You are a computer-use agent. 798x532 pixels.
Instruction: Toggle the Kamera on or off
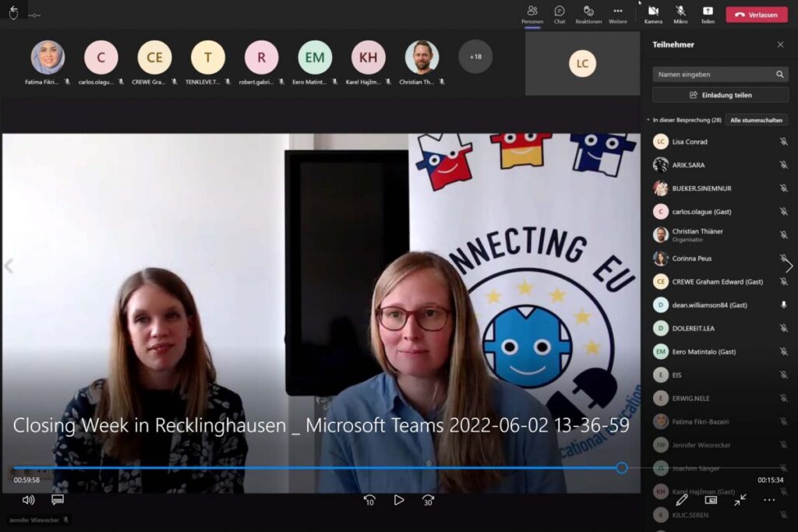click(x=654, y=14)
